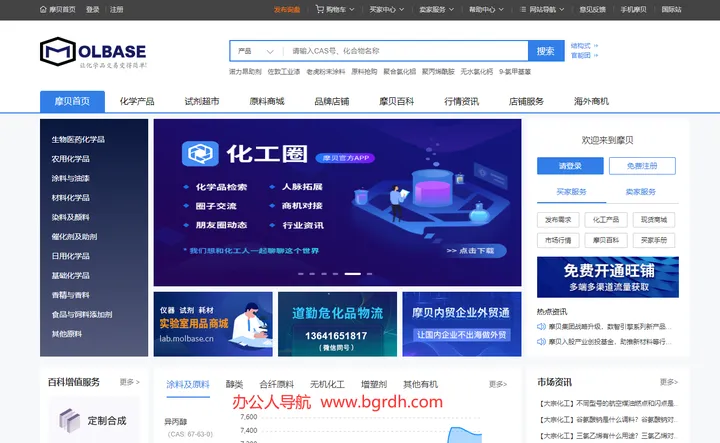Screen dimensions: 720x443
Task: Open the 官能团 search link
Action: pos(584,56)
